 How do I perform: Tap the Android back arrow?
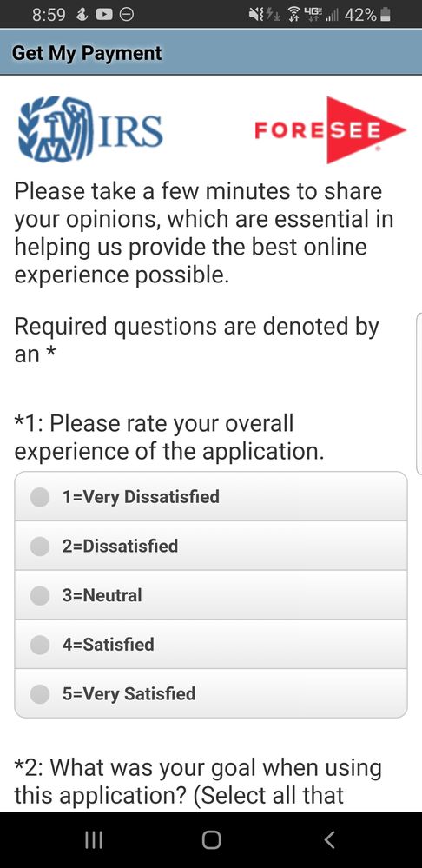coord(329,840)
